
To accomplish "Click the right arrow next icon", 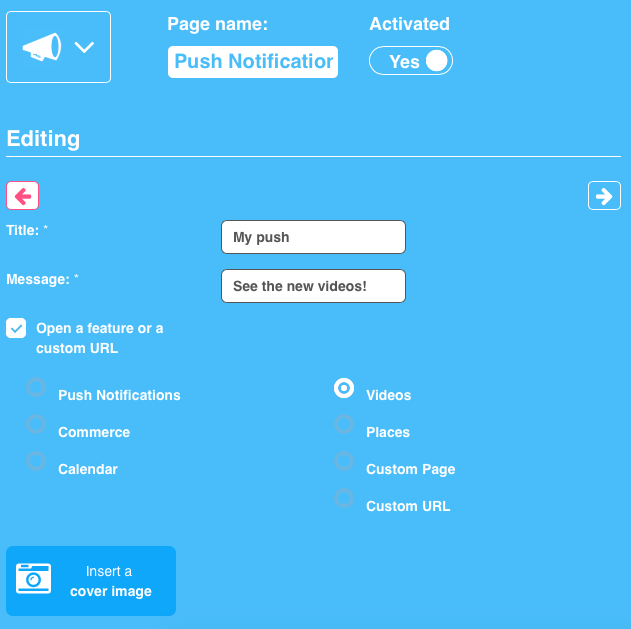I will point(604,196).
